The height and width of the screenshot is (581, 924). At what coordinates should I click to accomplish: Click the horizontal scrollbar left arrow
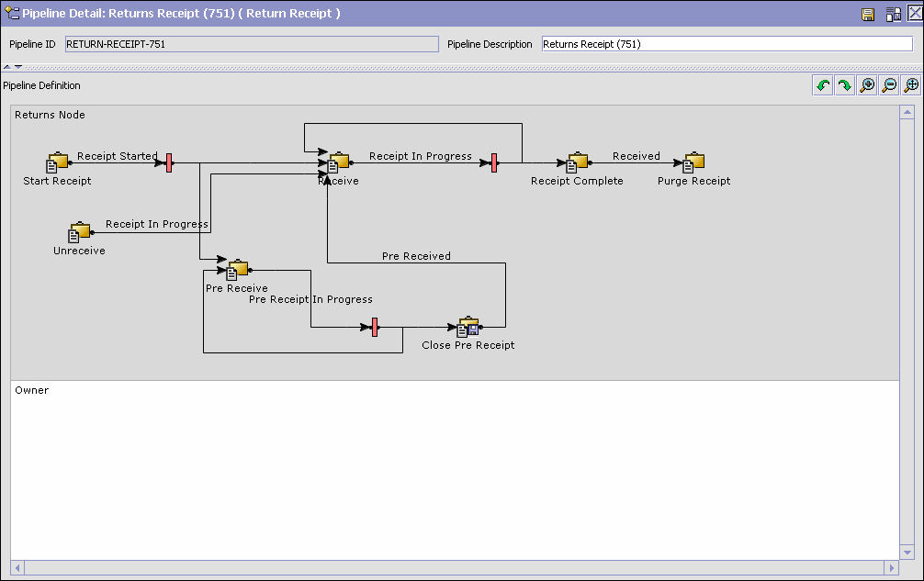(17, 568)
